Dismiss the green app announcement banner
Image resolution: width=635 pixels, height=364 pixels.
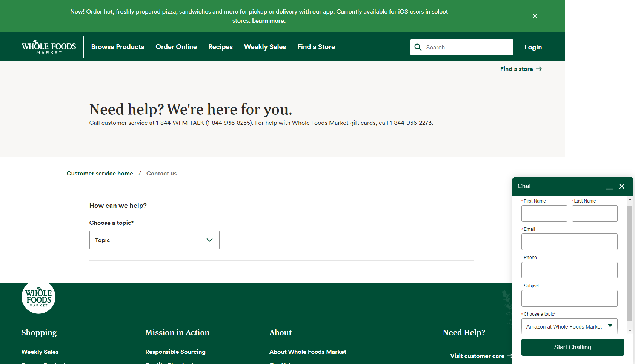(x=535, y=16)
